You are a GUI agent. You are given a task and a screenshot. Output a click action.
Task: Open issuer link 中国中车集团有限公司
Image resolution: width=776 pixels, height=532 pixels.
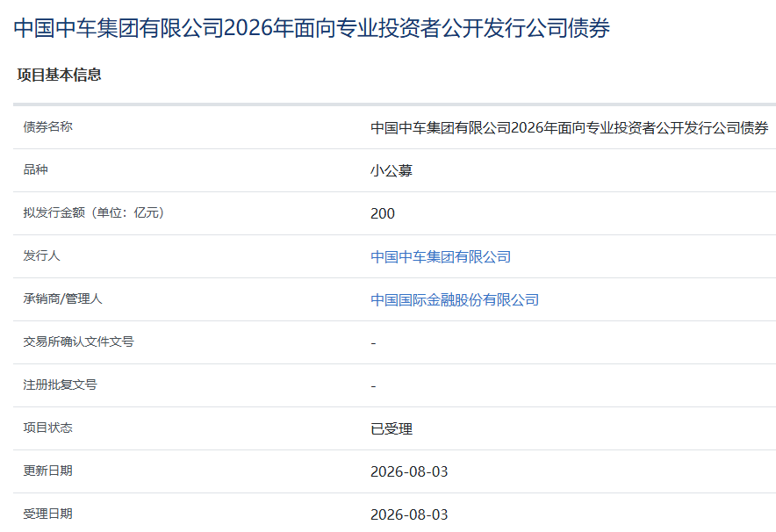pyautogui.click(x=441, y=257)
